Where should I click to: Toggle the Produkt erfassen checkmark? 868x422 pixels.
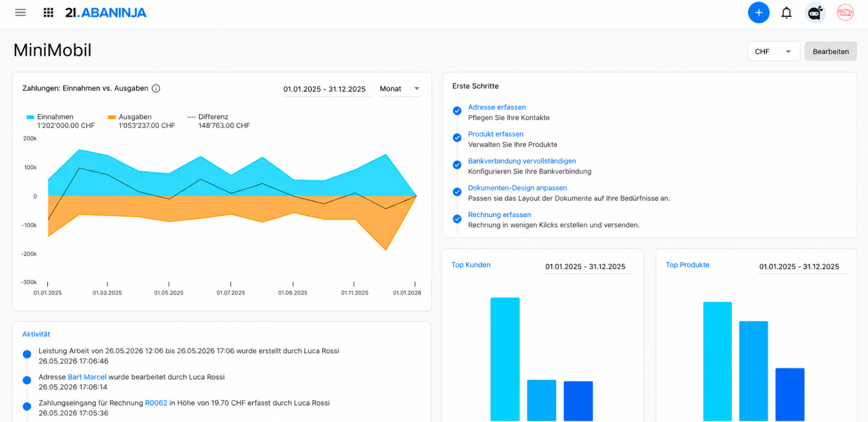tap(457, 138)
